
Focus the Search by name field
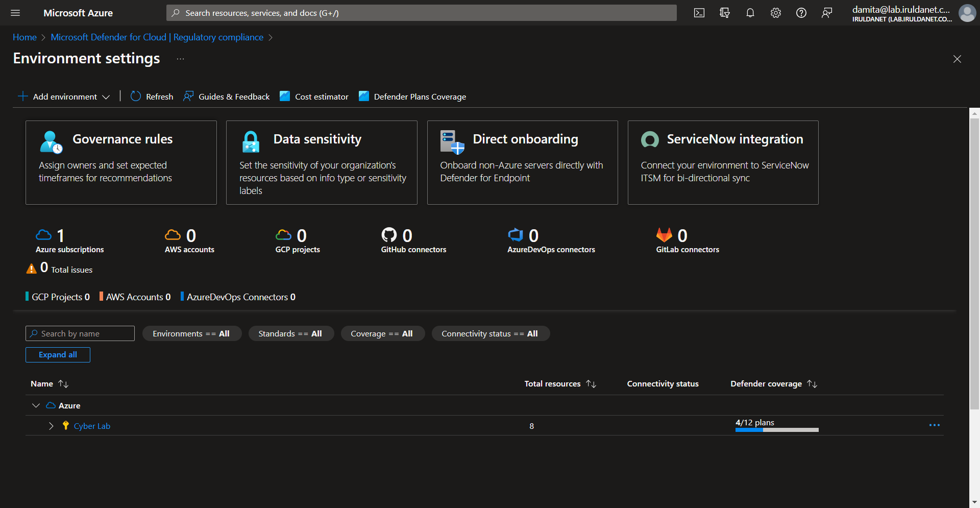(x=80, y=333)
